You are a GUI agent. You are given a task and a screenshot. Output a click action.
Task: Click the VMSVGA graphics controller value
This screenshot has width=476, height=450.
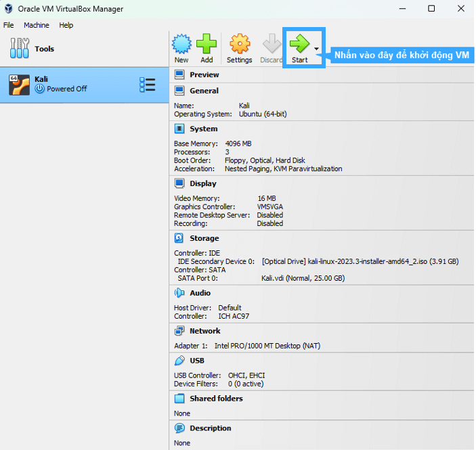270,206
